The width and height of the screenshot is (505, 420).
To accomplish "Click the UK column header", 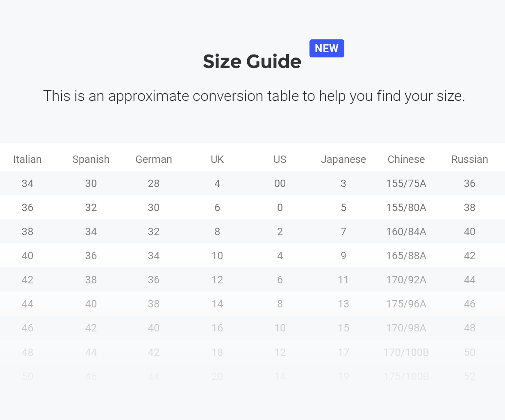I will click(x=217, y=159).
